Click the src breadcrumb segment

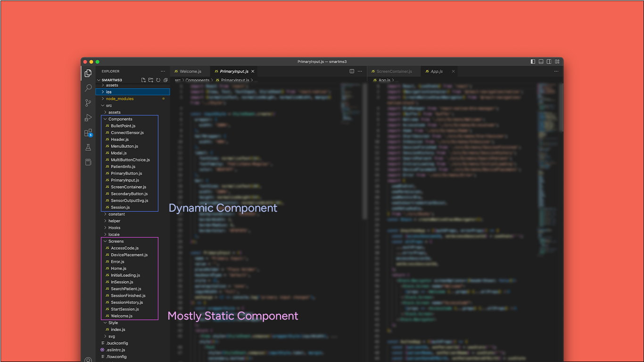[178, 80]
